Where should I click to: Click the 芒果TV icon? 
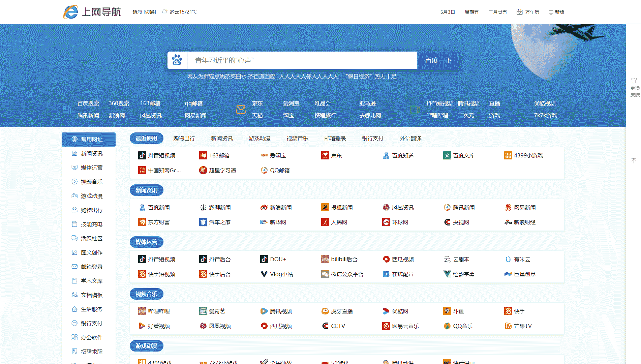(x=508, y=326)
